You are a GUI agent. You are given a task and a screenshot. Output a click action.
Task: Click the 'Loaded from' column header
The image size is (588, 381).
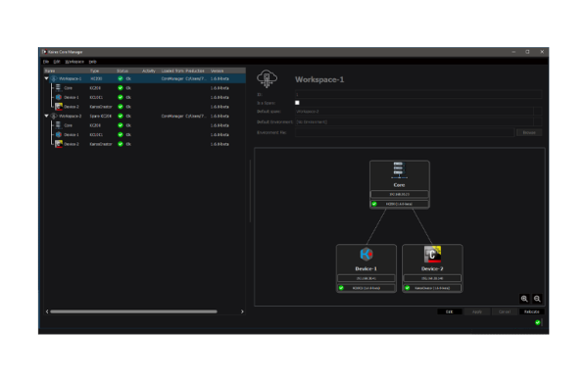[172, 71]
